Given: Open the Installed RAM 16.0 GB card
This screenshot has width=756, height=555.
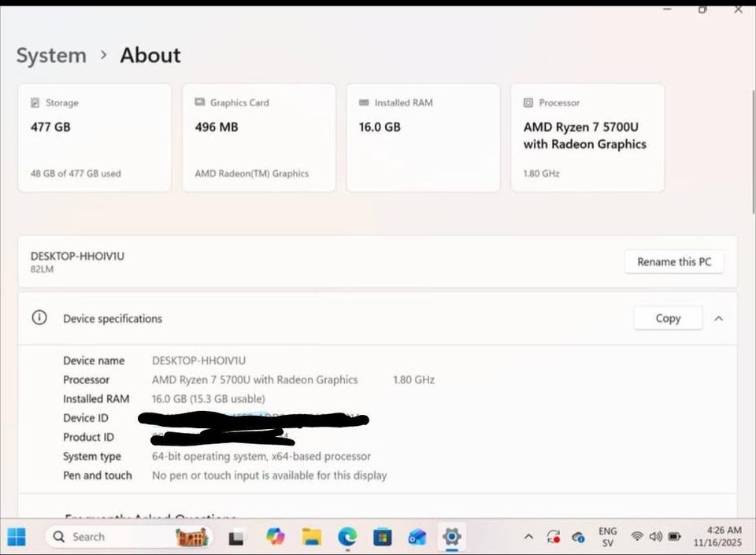Looking at the screenshot, I should [424, 138].
